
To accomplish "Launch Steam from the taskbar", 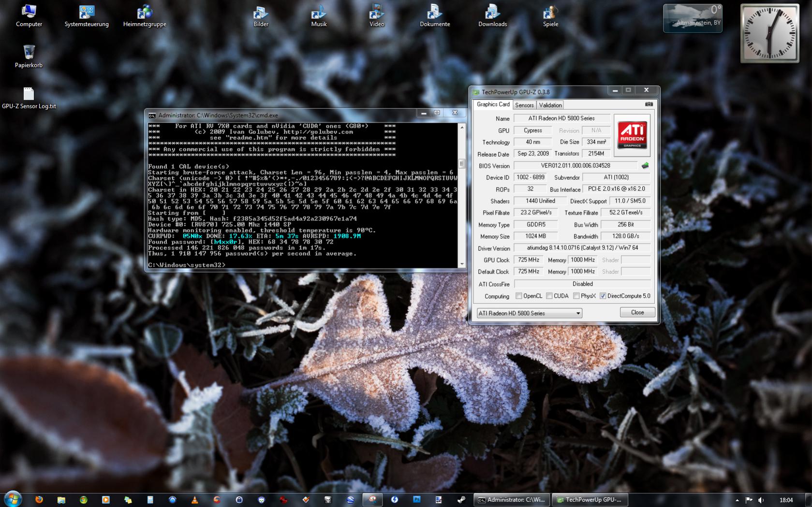I will click(x=461, y=500).
